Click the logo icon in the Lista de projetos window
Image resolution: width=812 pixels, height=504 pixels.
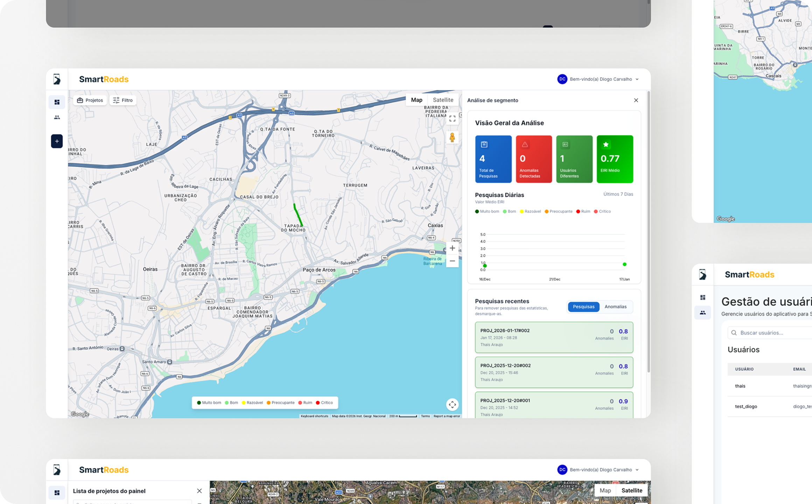[57, 470]
